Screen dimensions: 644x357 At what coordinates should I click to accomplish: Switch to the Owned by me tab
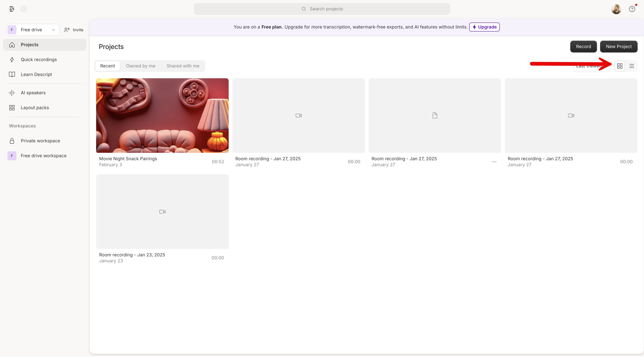[x=141, y=66]
